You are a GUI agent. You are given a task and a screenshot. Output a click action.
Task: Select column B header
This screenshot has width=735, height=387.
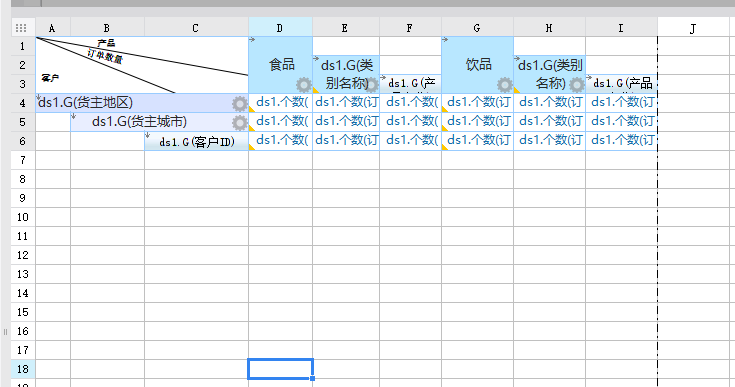107,28
